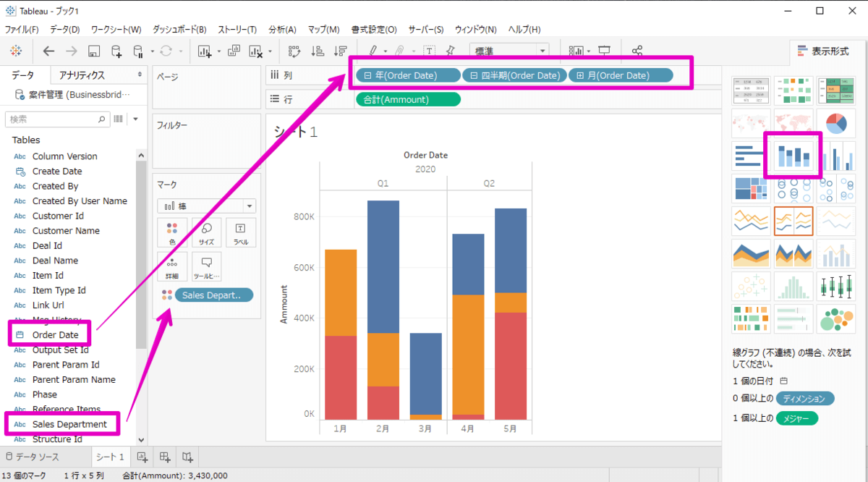Open the File menu
Viewport: 868px width, 482px height.
(x=22, y=30)
